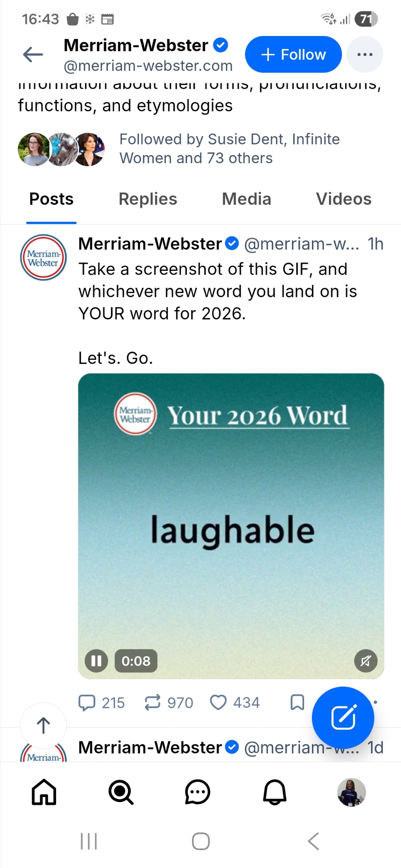Image resolution: width=401 pixels, height=868 pixels.
Task: Tap the back arrow in header
Action: coord(33,55)
